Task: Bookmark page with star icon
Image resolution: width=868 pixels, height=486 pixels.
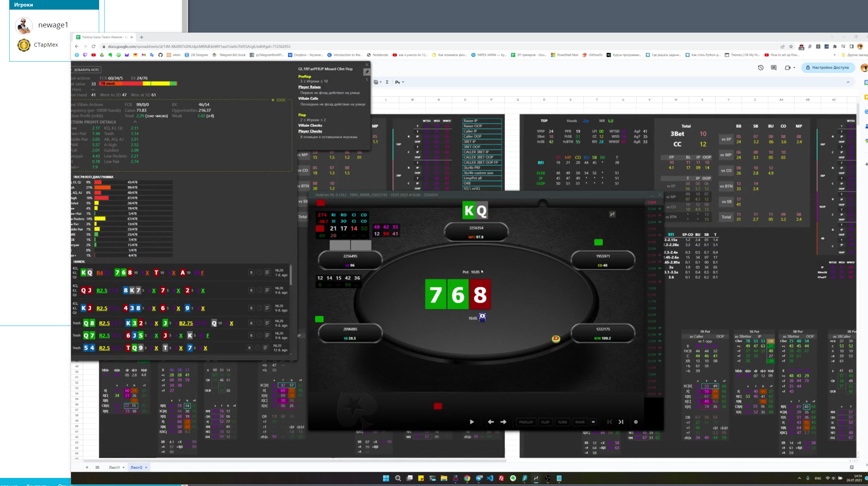Action: (791, 46)
